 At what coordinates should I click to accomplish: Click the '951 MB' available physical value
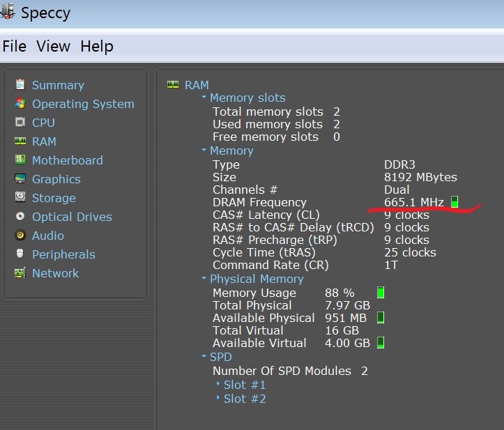pyautogui.click(x=346, y=318)
